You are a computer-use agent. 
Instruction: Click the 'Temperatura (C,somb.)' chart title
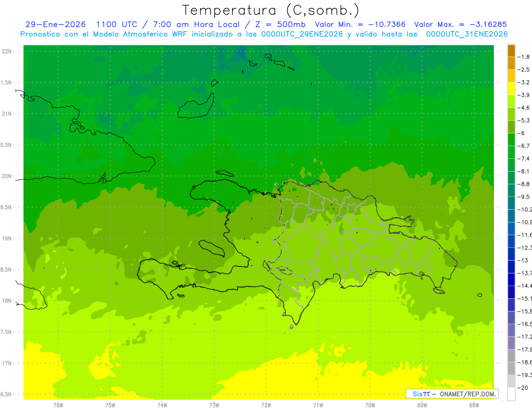[271, 11]
